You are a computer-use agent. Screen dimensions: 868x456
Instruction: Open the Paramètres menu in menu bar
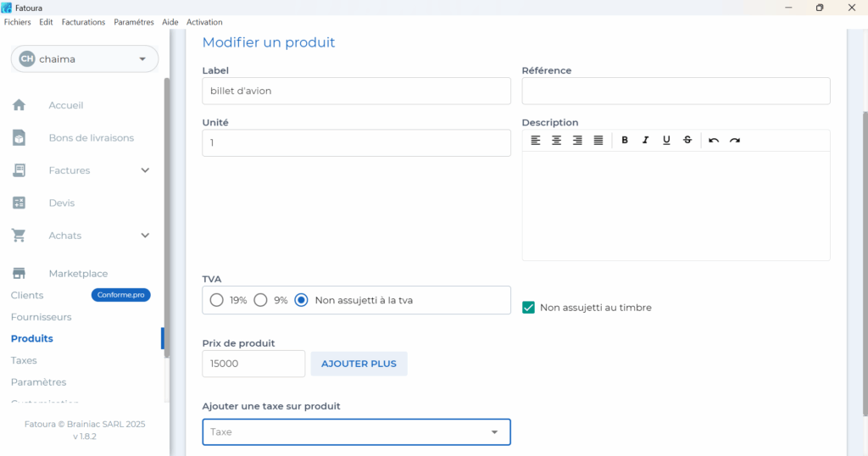134,22
